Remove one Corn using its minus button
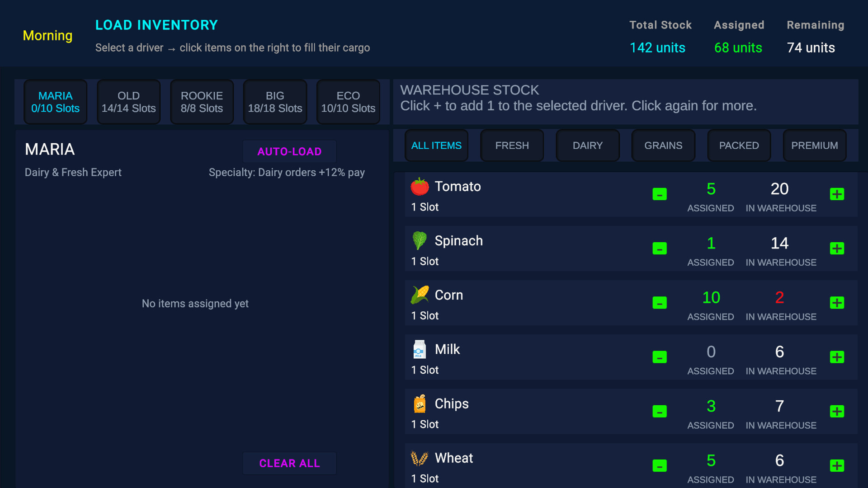 click(x=660, y=303)
